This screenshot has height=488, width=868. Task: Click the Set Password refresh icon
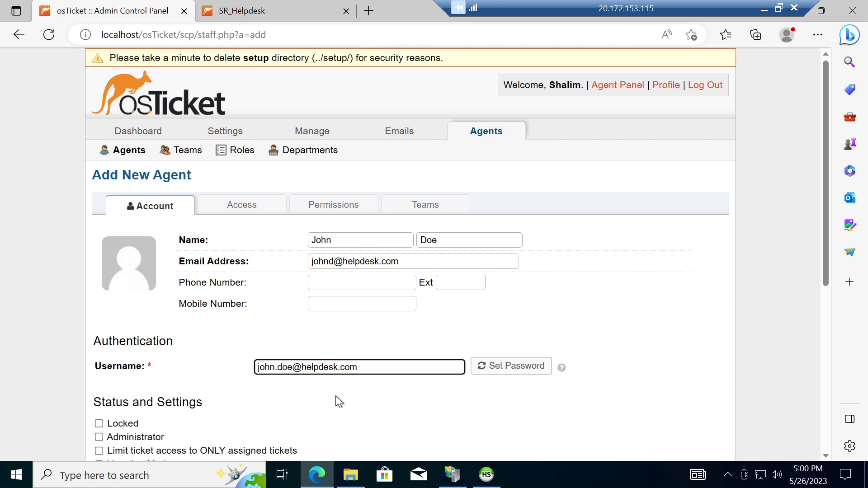(481, 366)
